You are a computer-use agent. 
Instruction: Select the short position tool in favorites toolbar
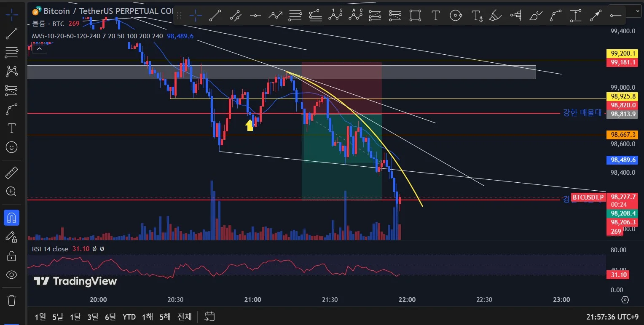395,16
